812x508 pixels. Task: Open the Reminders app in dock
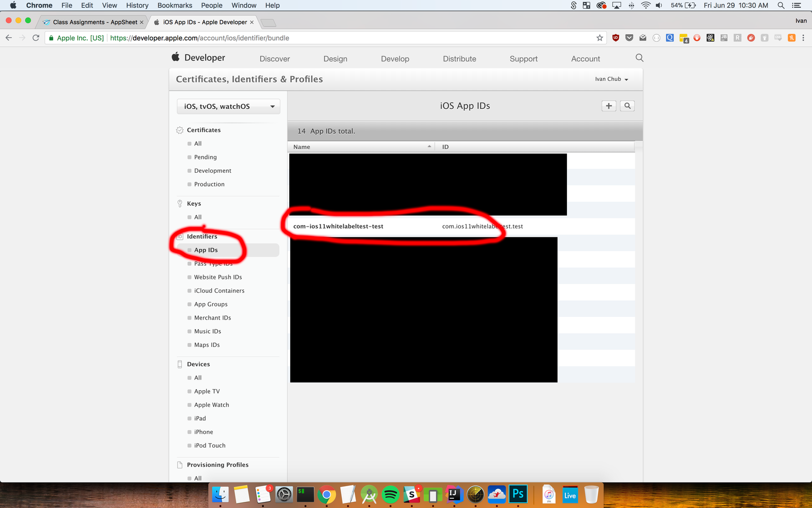263,494
